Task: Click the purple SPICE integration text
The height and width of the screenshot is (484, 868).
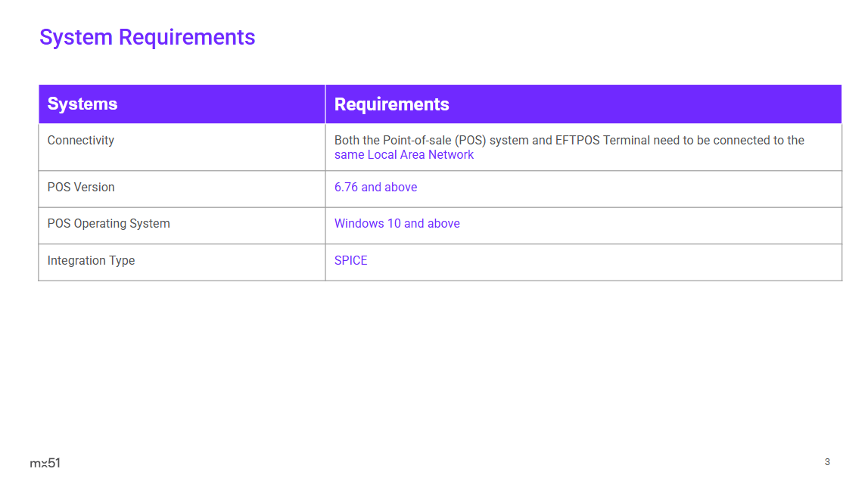Action: tap(350, 261)
